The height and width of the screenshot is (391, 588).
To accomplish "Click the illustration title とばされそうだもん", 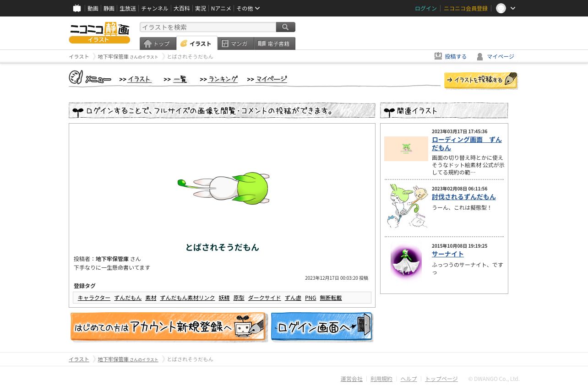I will pyautogui.click(x=222, y=247).
